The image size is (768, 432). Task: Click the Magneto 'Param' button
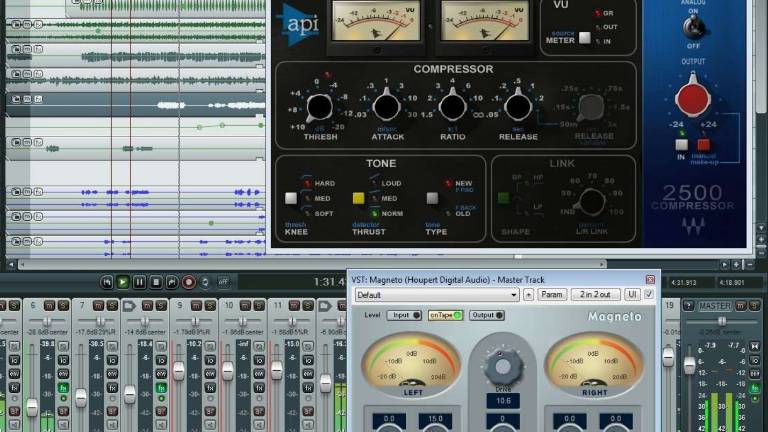tap(552, 295)
